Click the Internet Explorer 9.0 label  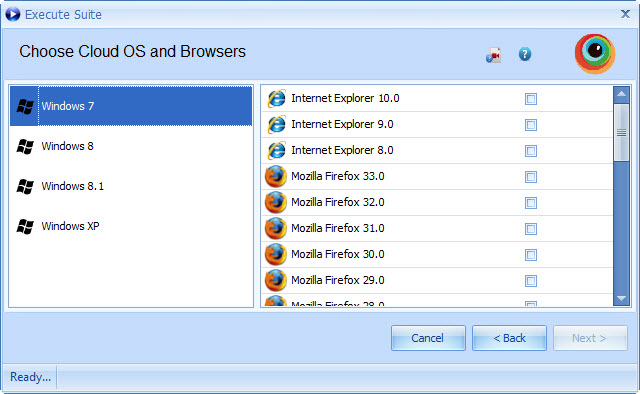click(x=342, y=124)
